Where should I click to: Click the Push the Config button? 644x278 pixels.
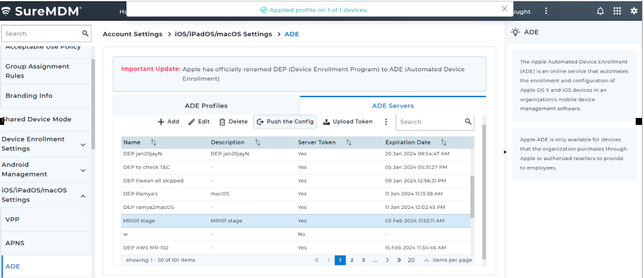click(x=285, y=121)
